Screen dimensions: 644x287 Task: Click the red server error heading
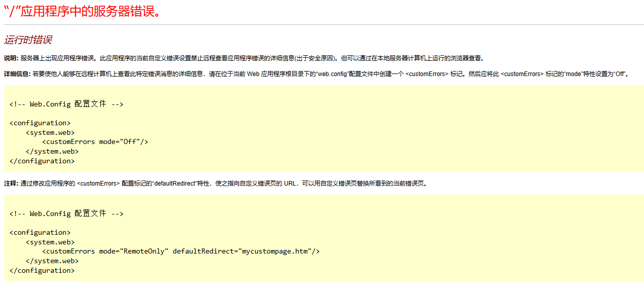pos(83,11)
